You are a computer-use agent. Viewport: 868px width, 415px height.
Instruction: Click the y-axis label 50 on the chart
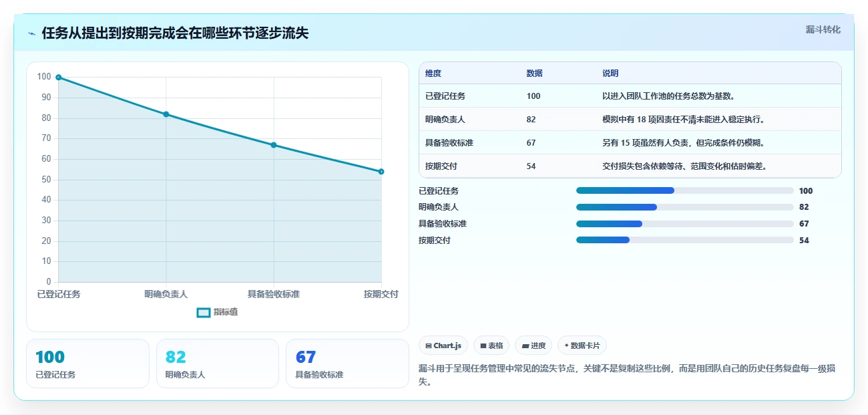coord(46,180)
